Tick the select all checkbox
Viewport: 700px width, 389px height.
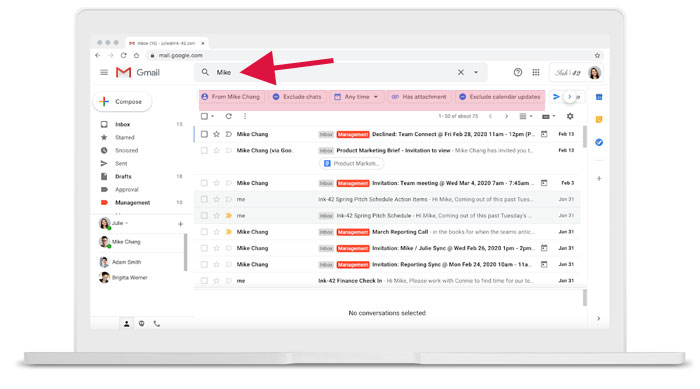pos(204,116)
